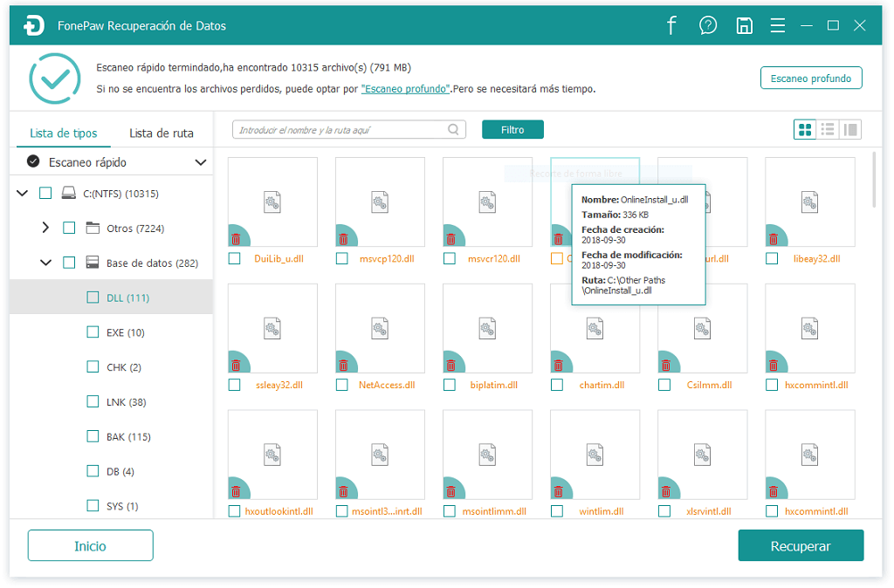The image size is (894, 588).
Task: Tick the checkbox for DuiLib_u.dll
Action: pyautogui.click(x=234, y=259)
